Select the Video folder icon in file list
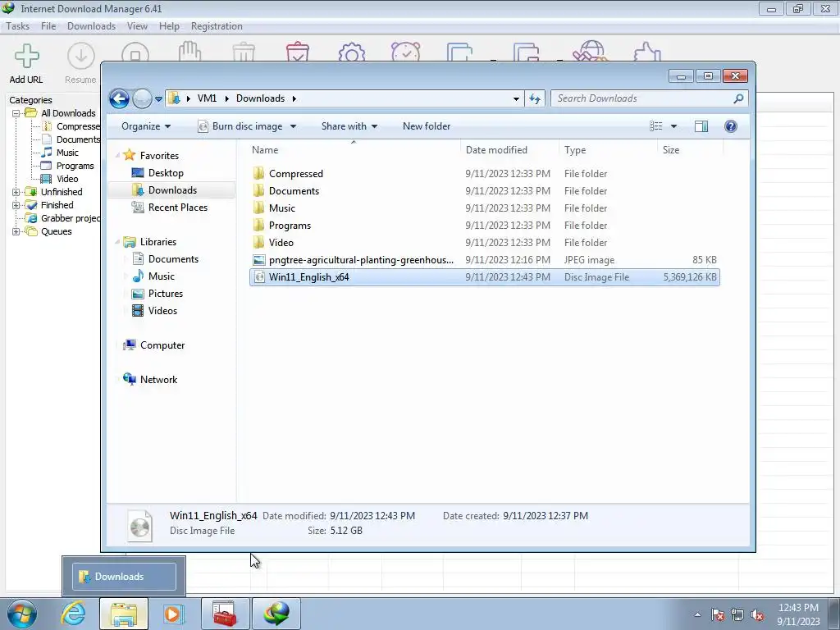The image size is (840, 630). point(258,242)
